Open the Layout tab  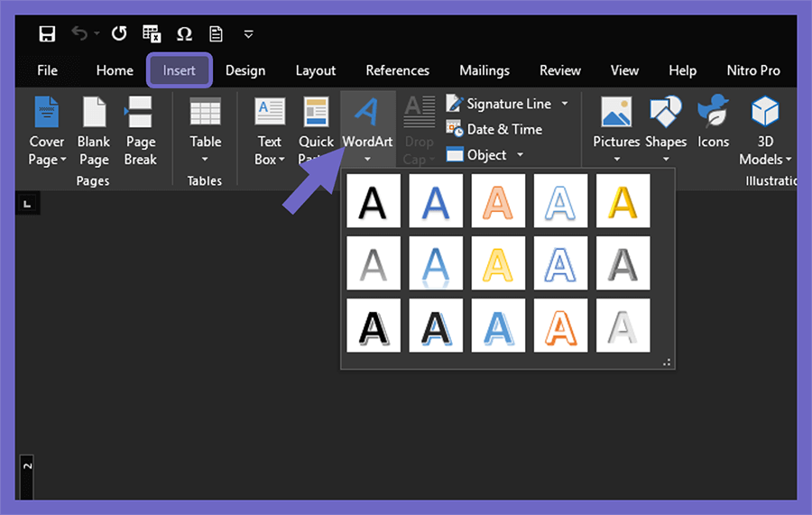coord(316,70)
